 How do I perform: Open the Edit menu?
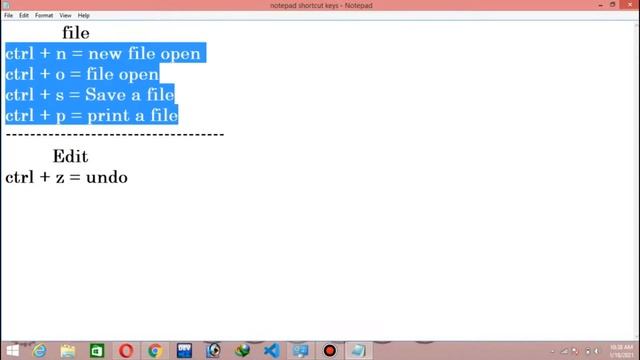(24, 16)
